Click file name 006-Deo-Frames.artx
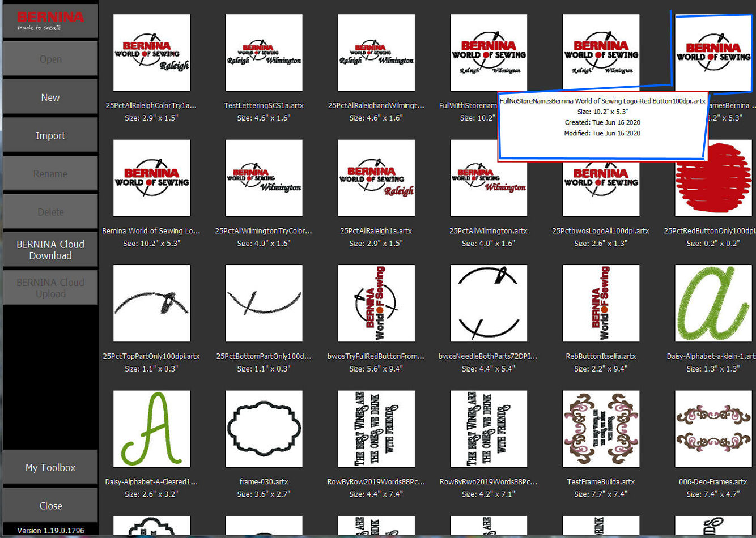This screenshot has width=756, height=538. tap(713, 482)
